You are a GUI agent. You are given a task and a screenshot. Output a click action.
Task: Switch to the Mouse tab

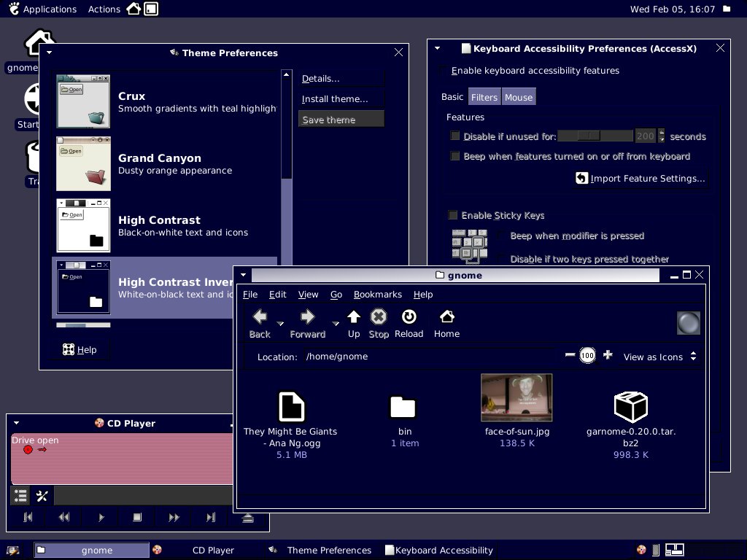(x=519, y=97)
